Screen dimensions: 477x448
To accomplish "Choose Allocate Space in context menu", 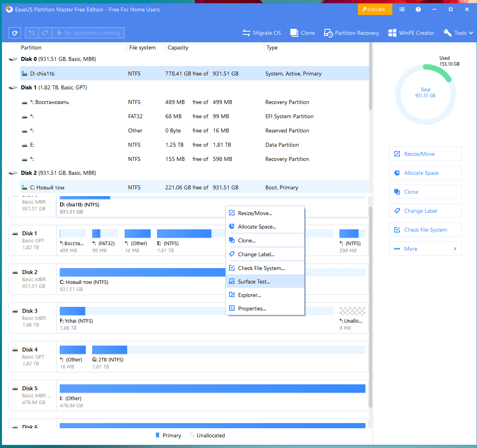I will pyautogui.click(x=265, y=227).
